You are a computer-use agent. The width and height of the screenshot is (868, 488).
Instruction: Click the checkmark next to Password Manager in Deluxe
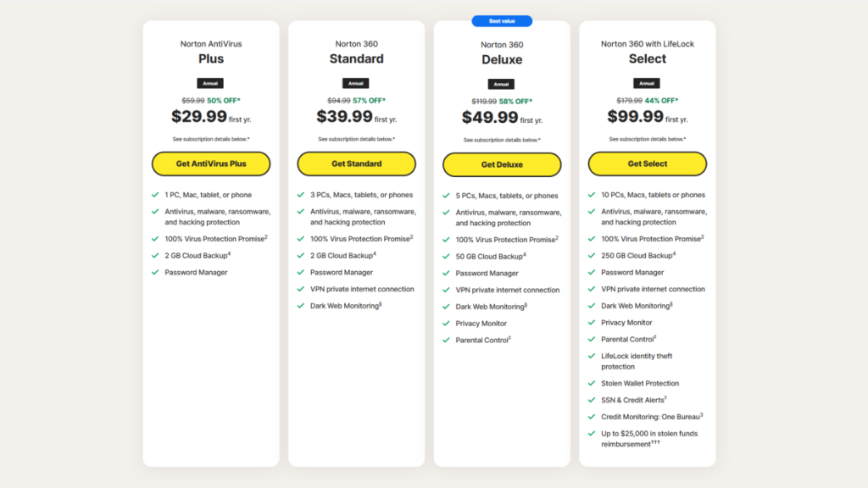click(447, 273)
